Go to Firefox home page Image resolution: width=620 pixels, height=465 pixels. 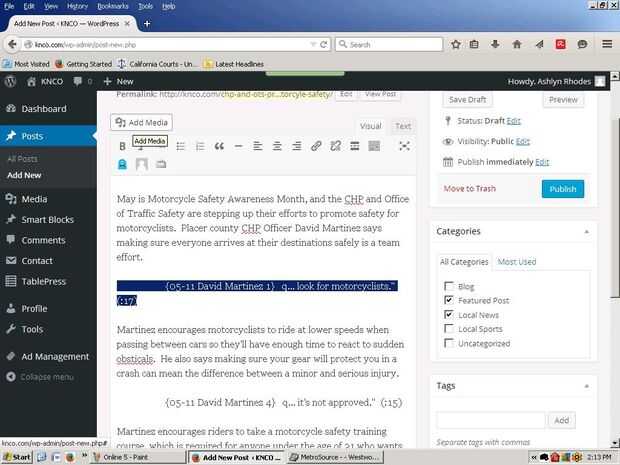[517, 44]
